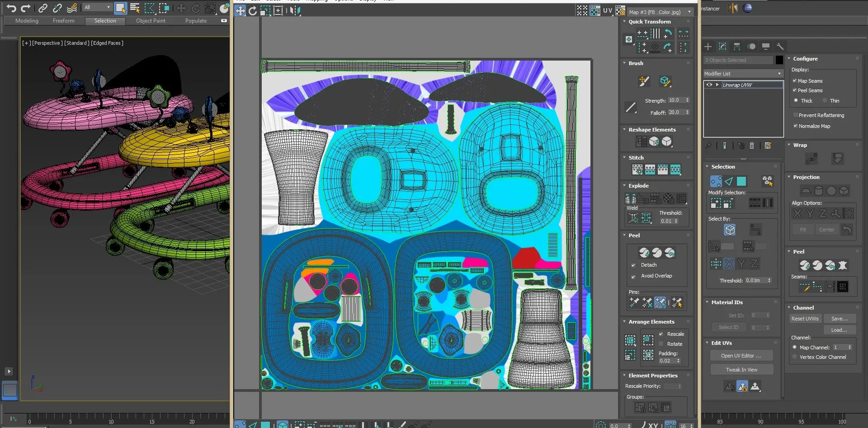
Task: Open the Modify command panel tab
Action: [x=722, y=46]
